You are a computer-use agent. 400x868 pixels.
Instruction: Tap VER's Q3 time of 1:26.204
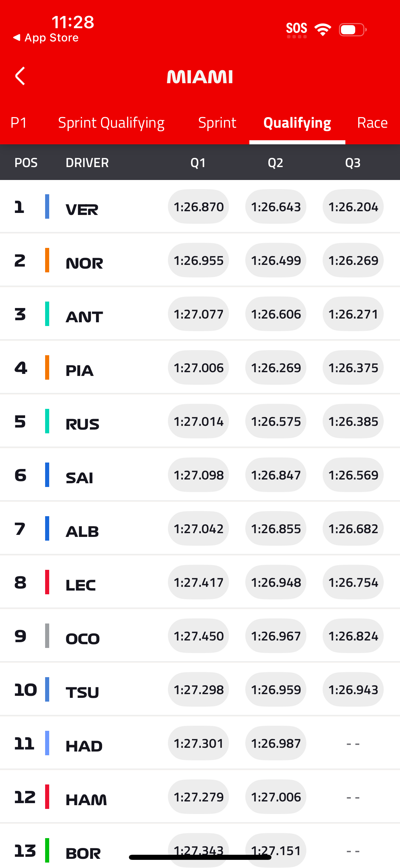(353, 206)
